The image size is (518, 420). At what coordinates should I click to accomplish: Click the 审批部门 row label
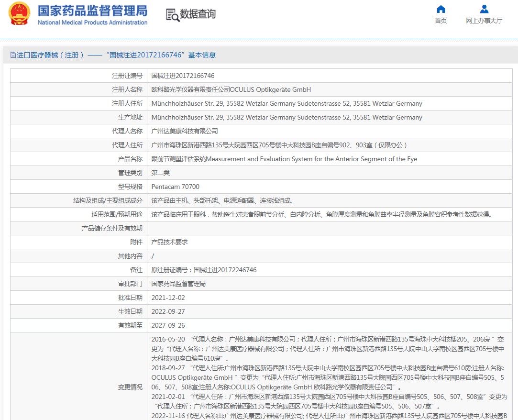(130, 284)
